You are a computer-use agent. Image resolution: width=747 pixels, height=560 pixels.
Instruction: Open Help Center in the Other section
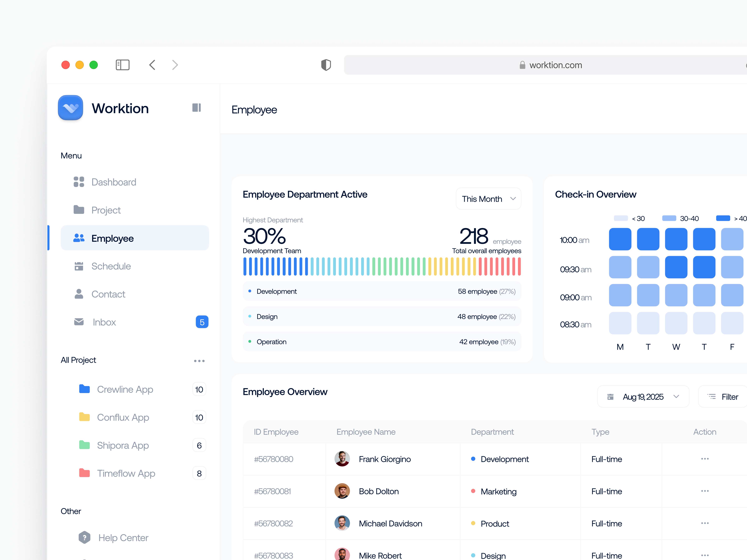(123, 537)
